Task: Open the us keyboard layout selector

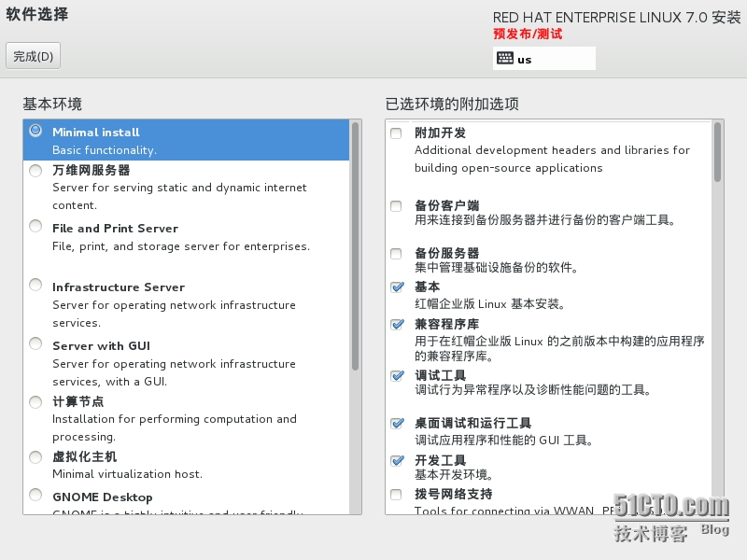Action: pyautogui.click(x=544, y=59)
